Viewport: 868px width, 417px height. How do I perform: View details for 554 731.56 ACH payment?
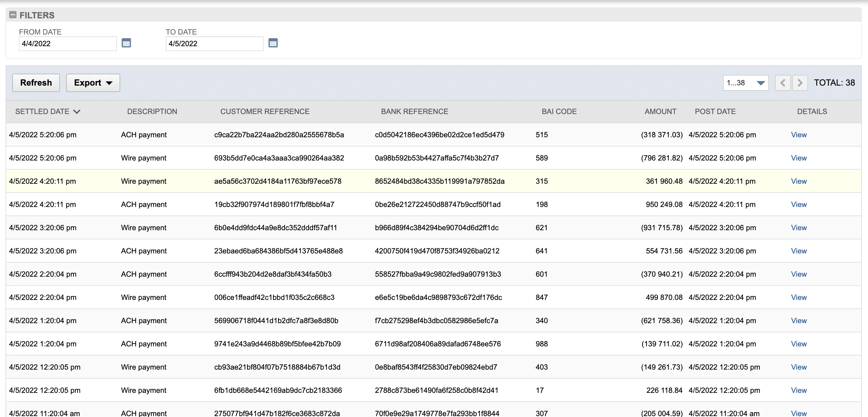pos(799,251)
